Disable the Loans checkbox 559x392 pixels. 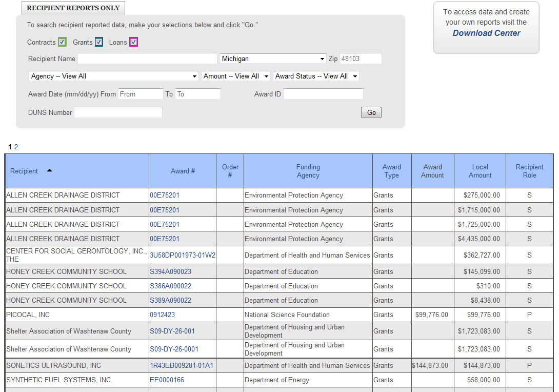click(x=133, y=42)
